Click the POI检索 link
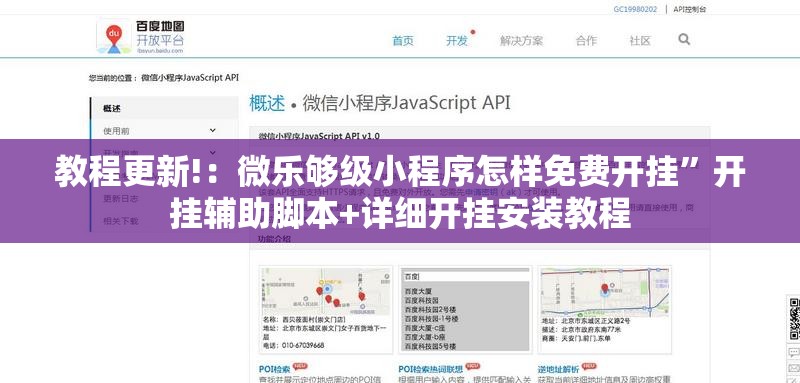 274,369
